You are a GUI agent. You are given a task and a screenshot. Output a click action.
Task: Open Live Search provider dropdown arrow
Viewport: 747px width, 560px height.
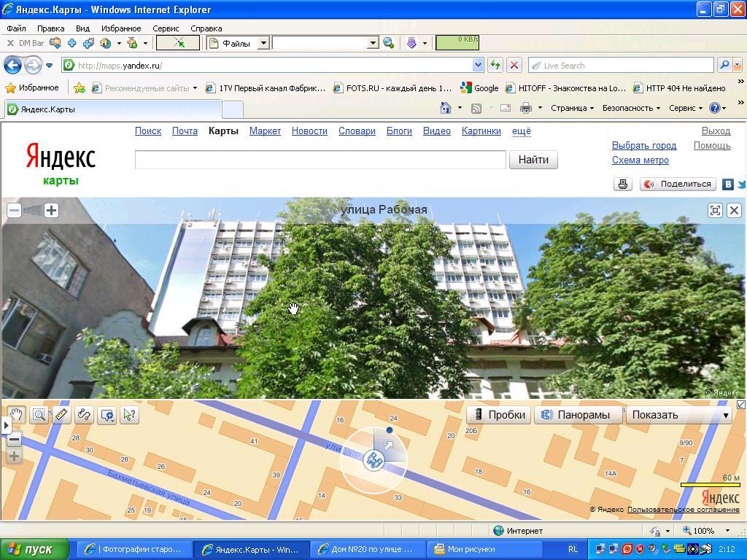(738, 65)
